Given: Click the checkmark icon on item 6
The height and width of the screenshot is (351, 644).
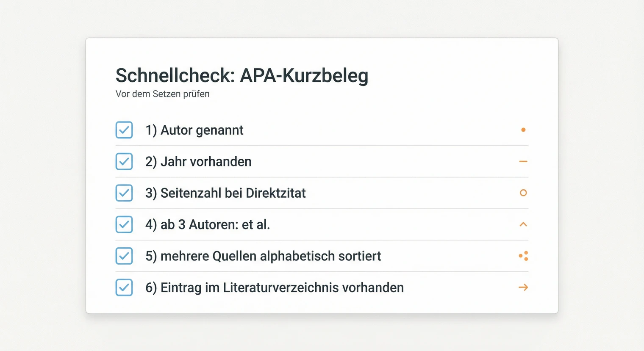Looking at the screenshot, I should [124, 287].
